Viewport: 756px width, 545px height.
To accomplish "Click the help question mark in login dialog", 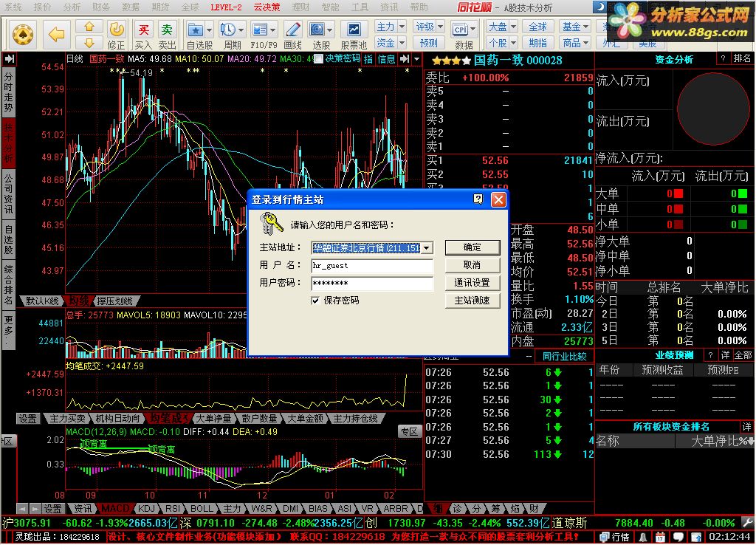I will coord(478,199).
